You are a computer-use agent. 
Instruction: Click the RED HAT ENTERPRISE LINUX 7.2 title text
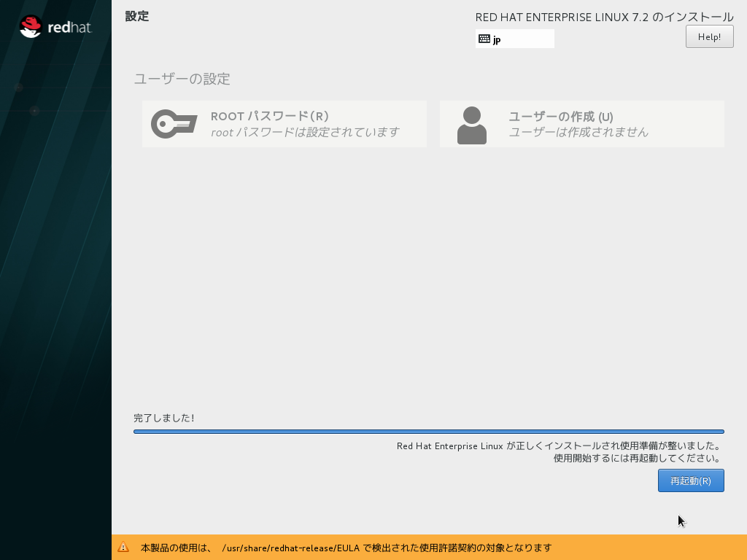[x=604, y=17]
